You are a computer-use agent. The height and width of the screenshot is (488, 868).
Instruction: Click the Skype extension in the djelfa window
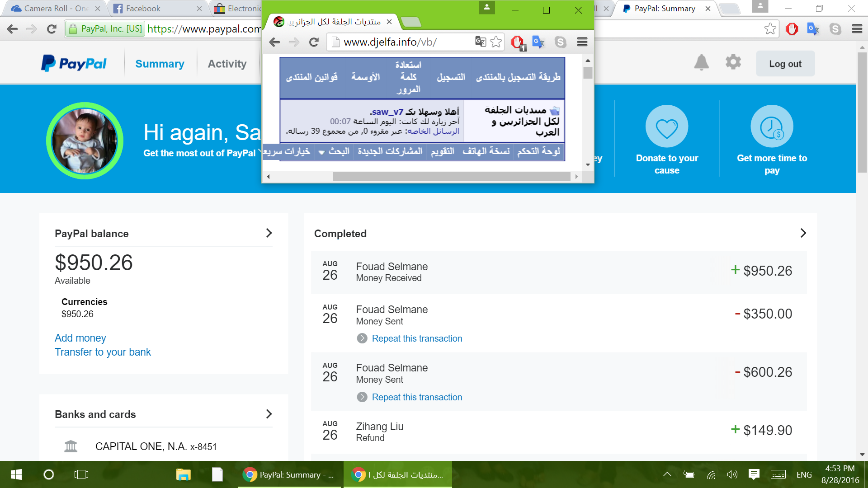(x=561, y=42)
